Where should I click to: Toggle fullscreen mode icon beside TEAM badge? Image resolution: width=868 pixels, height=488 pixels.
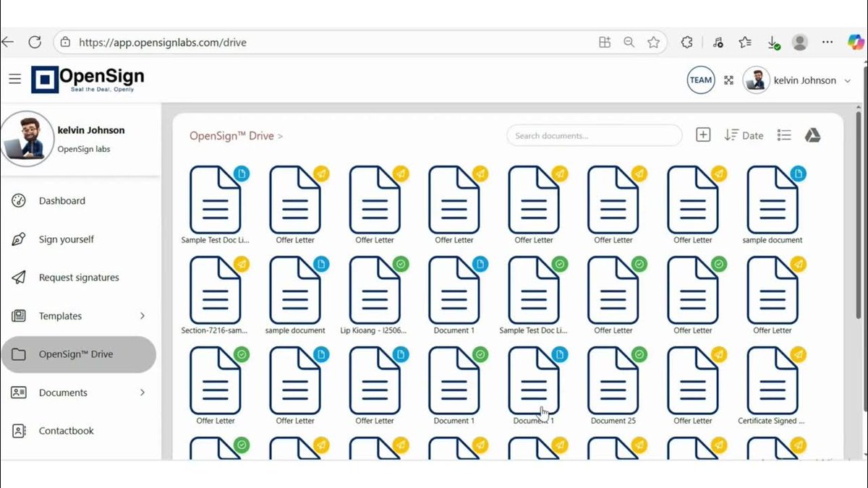tap(728, 80)
